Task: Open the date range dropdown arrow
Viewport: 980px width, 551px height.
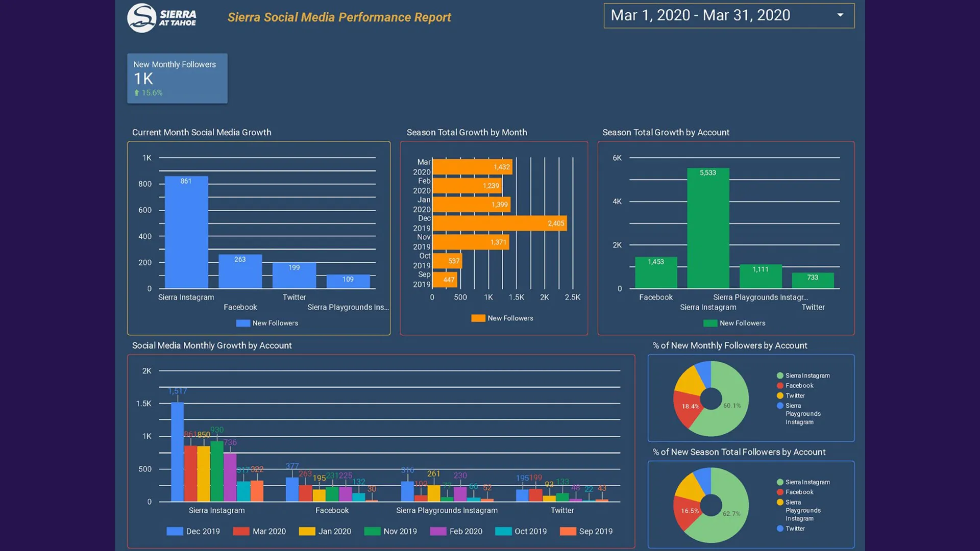Action: click(840, 15)
